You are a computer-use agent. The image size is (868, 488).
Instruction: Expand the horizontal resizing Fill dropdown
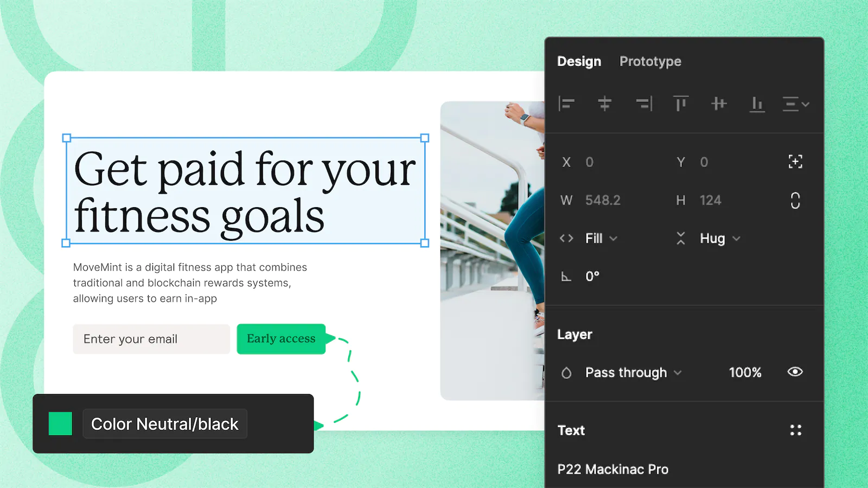coord(599,239)
